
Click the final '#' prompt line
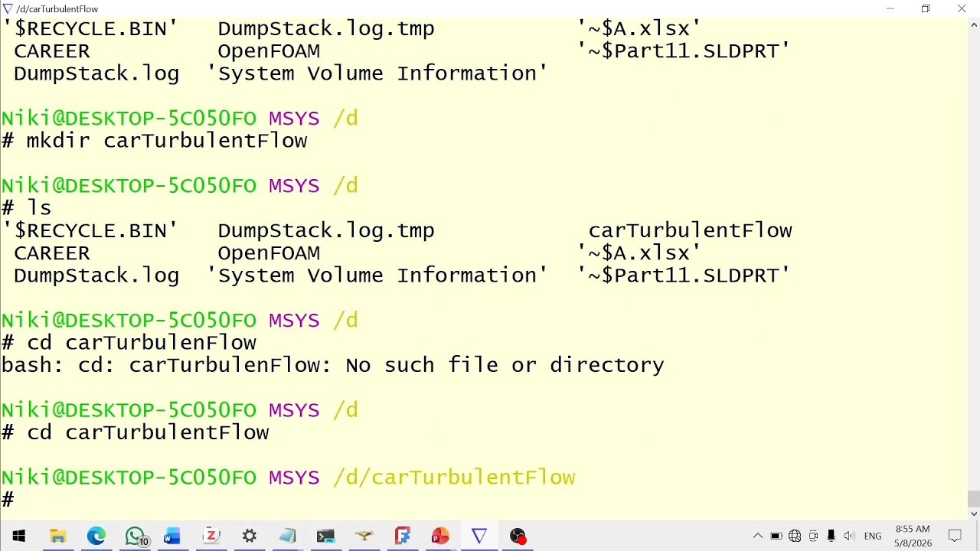(8, 500)
